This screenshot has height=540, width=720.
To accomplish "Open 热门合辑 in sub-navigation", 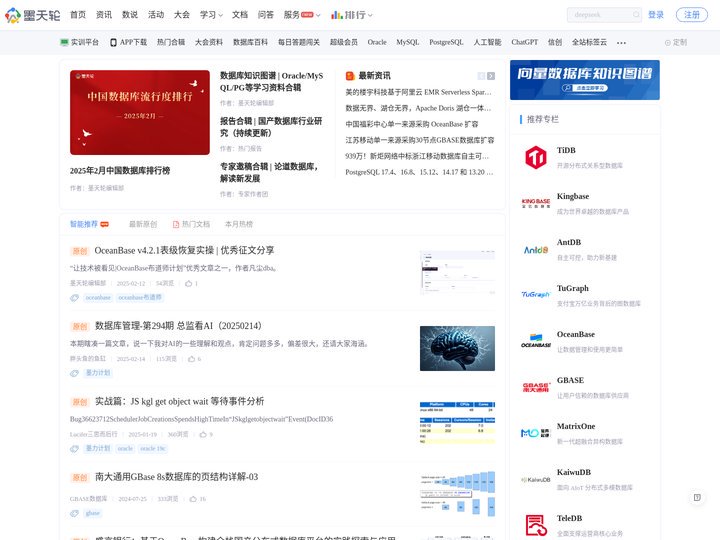I will [171, 42].
